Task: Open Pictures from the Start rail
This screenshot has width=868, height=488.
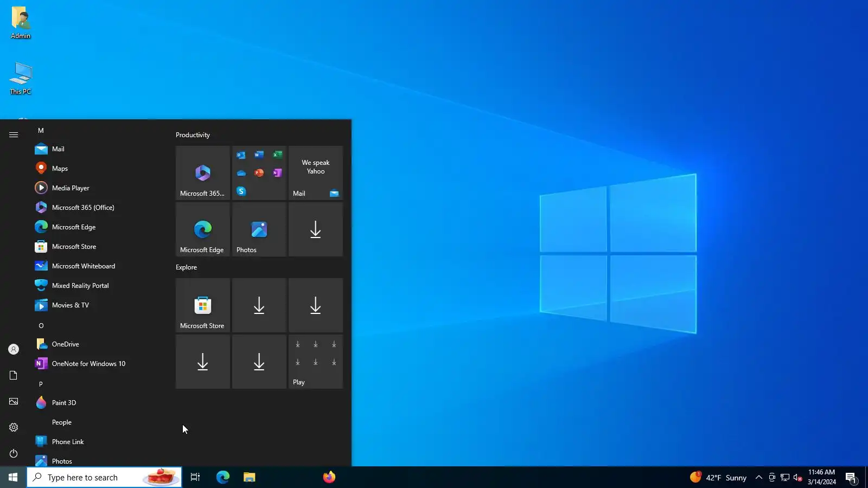Action: (14, 401)
